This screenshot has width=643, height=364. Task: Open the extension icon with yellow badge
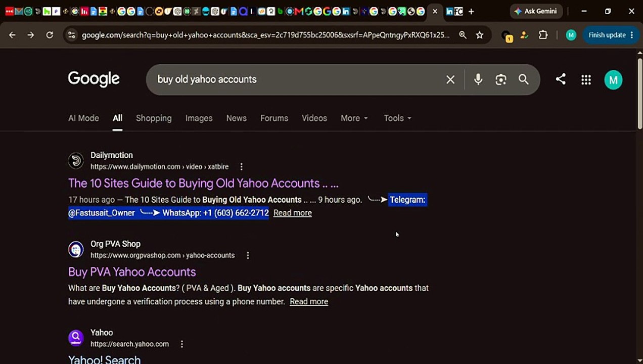507,35
